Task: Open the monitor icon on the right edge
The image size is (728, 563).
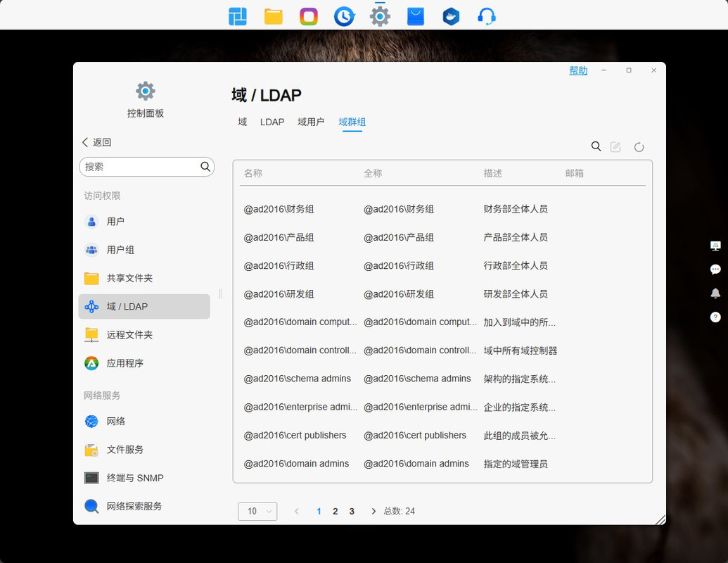Action: click(x=715, y=246)
